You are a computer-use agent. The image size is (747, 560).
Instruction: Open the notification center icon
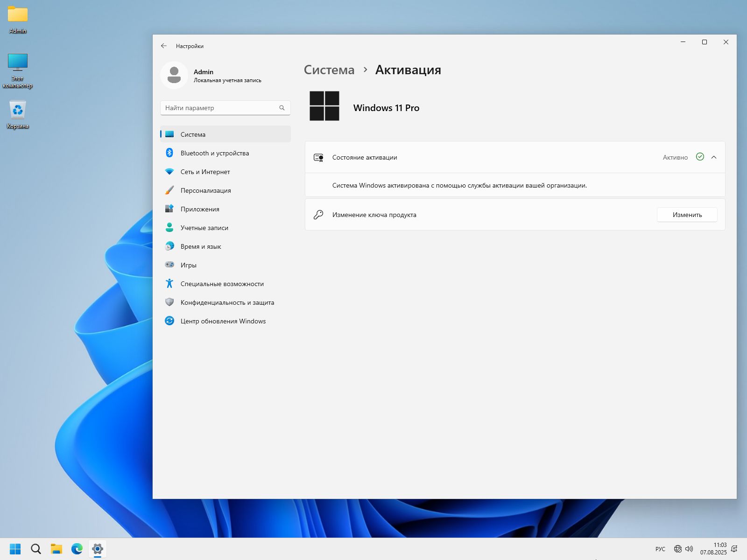[x=734, y=549]
